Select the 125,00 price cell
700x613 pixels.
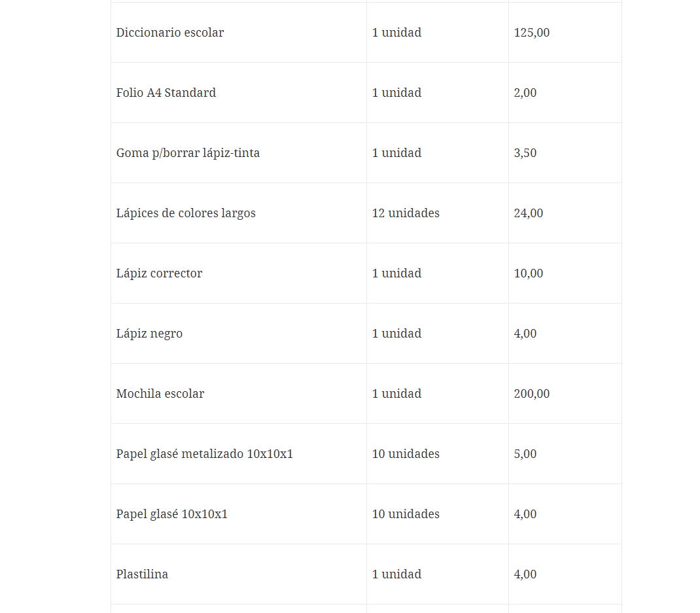tap(531, 33)
